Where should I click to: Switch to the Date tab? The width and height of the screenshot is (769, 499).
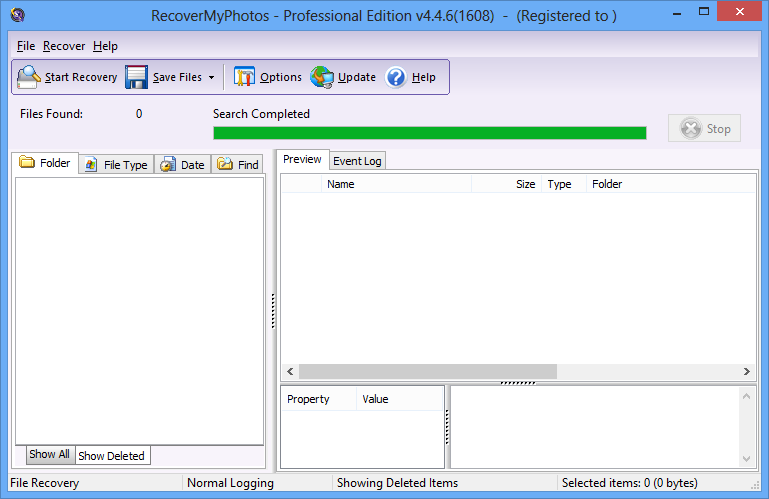182,165
